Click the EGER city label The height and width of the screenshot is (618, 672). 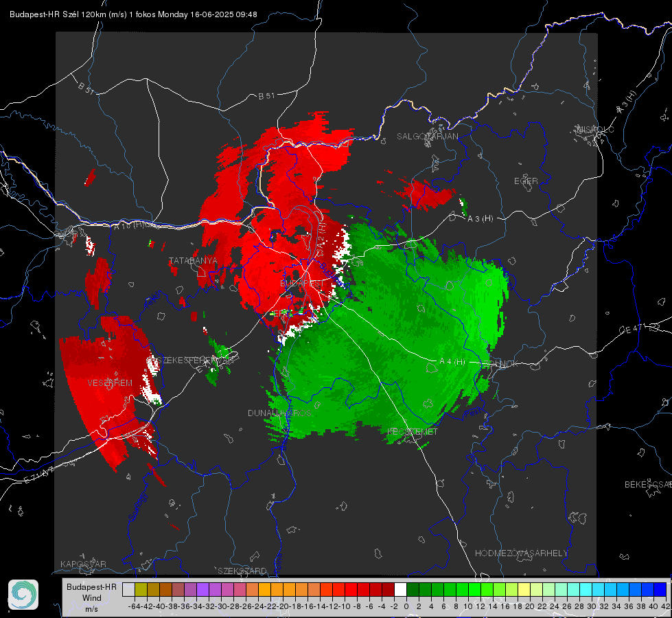tap(526, 181)
